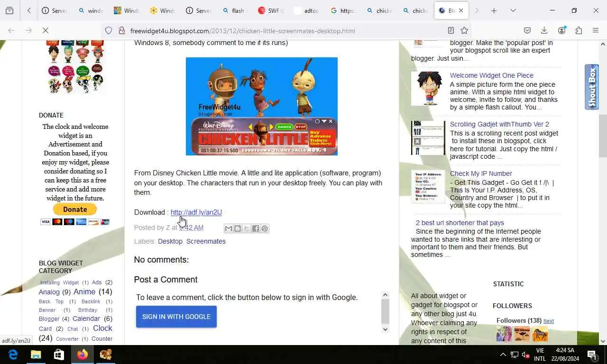Viewport: 607px width, 364px height.
Task: Open the Calendar category link
Action: pyautogui.click(x=86, y=318)
